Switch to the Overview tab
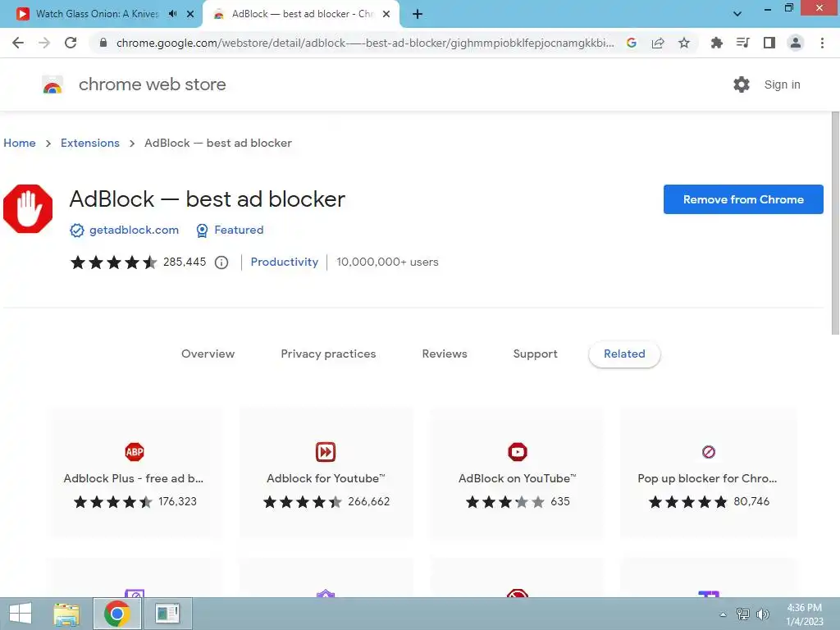Screen dimensions: 840x630 [208, 354]
